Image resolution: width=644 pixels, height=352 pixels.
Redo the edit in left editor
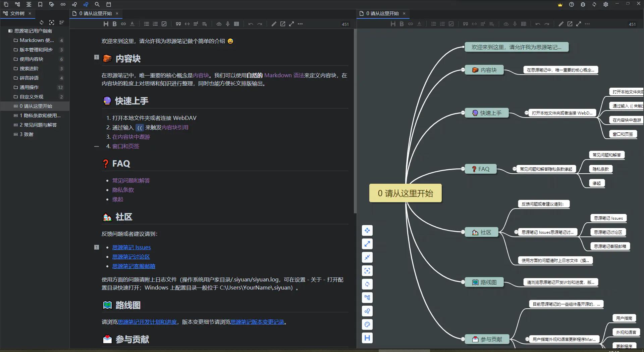260,24
